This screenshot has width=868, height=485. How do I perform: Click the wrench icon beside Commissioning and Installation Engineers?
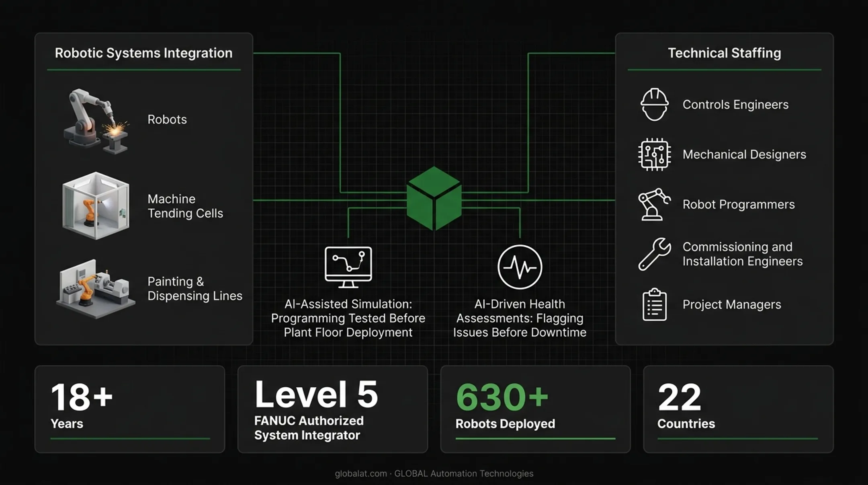[655, 254]
